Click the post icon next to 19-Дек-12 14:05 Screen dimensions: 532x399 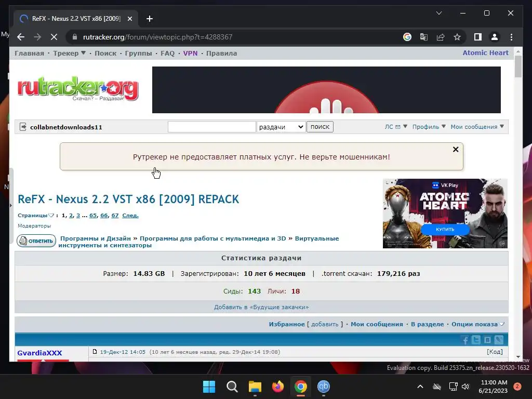[x=95, y=352]
